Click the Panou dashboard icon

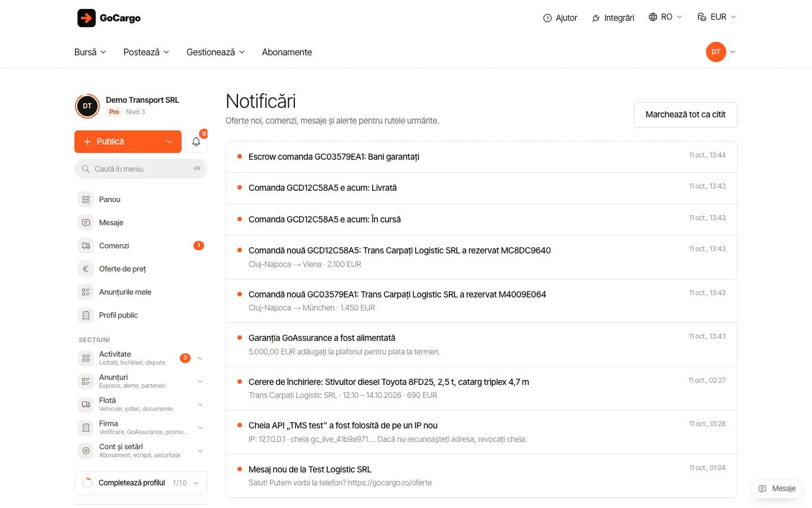pos(86,199)
